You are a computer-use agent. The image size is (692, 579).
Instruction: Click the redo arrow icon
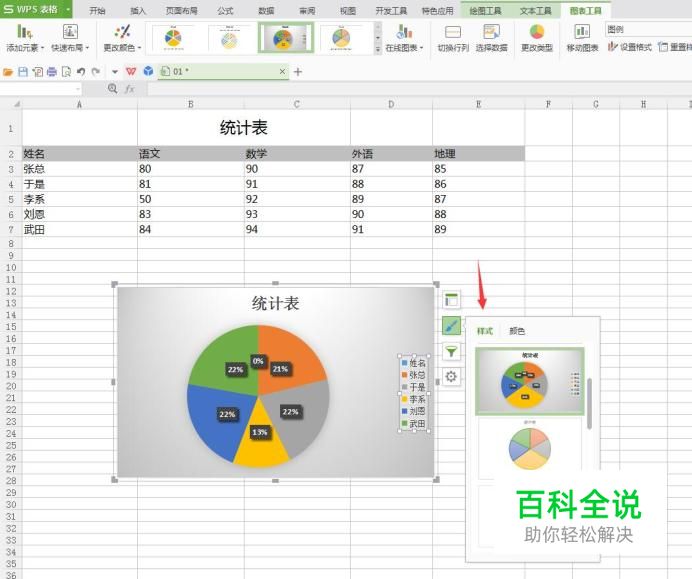[95, 71]
